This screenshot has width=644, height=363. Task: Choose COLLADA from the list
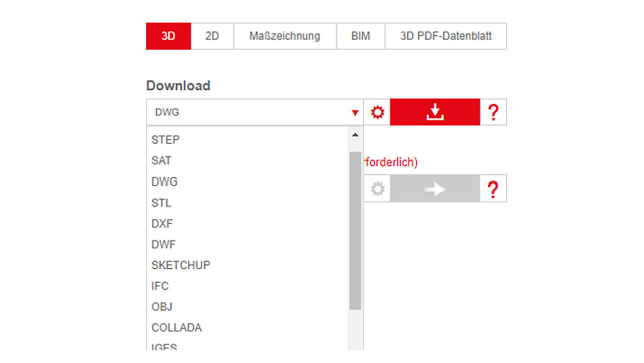(x=177, y=327)
